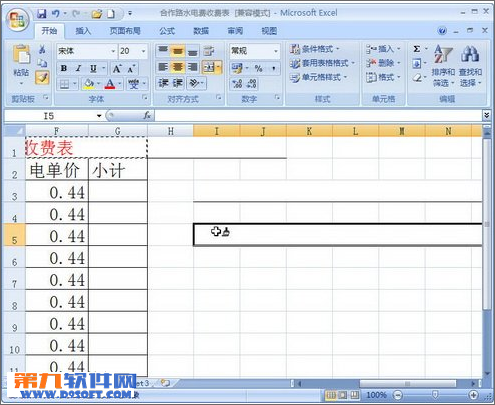Image resolution: width=495 pixels, height=405 pixels.
Task: Click the 条件格式 button
Action: click(x=315, y=49)
